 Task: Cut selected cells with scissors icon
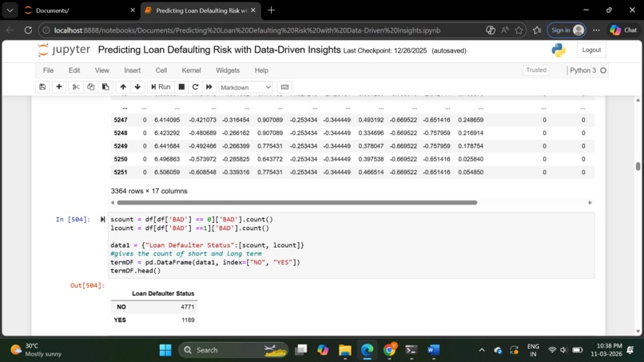[x=76, y=87]
